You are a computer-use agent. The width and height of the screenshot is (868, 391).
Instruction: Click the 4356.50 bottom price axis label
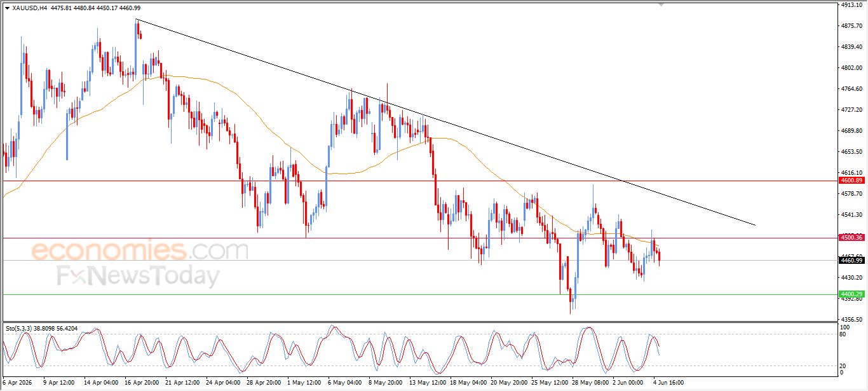pos(851,319)
